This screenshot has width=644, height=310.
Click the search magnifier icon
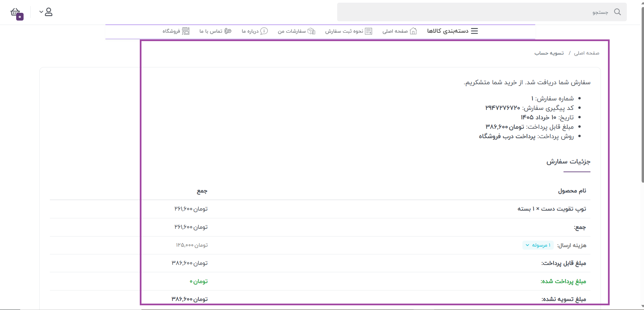(617, 12)
